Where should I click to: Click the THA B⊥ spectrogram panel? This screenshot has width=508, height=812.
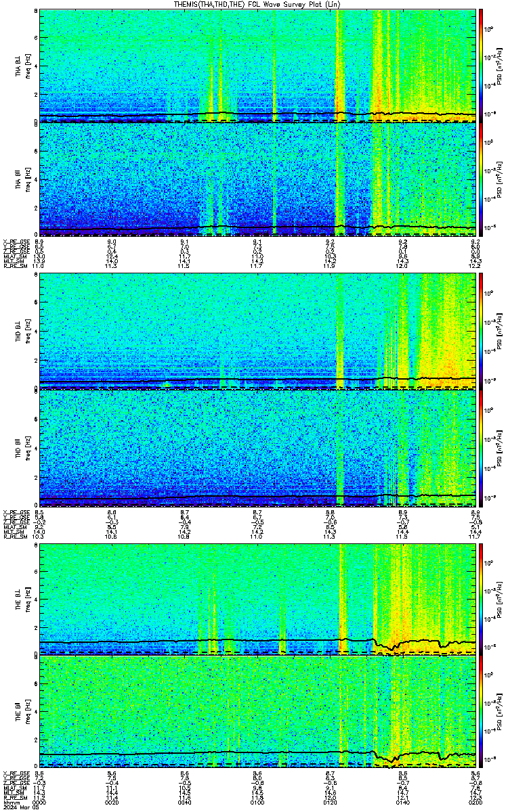point(257,66)
